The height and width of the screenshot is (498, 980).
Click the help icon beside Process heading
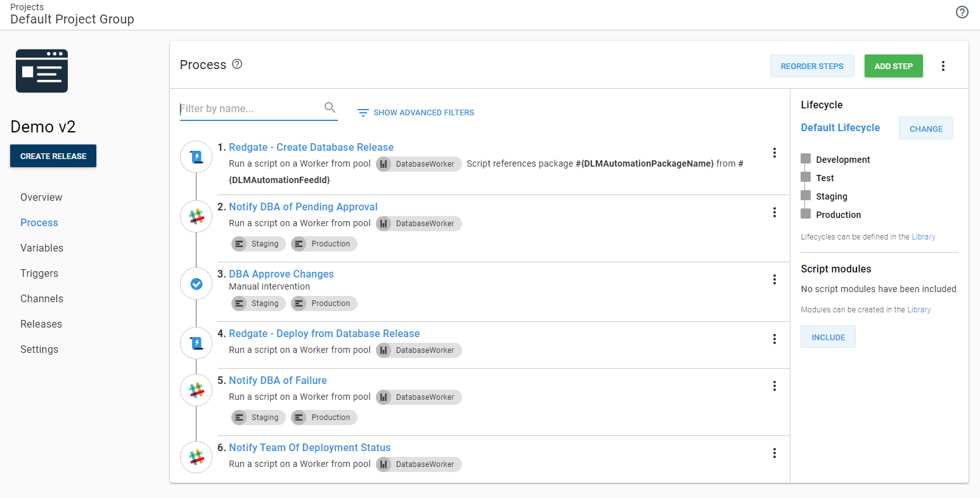237,64
